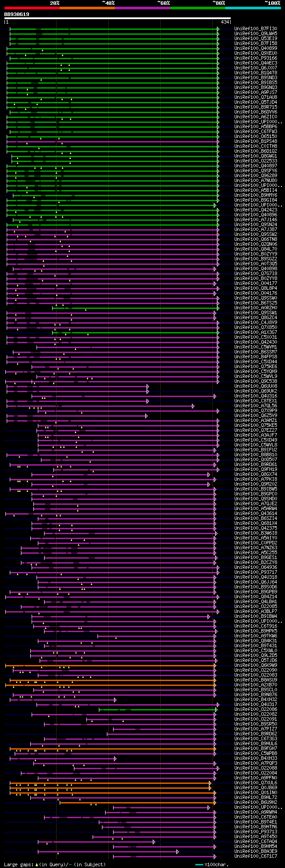Select hit label UniRef100_Q7G7I8
The image size is (285, 868).
pyautogui.click(x=256, y=273)
